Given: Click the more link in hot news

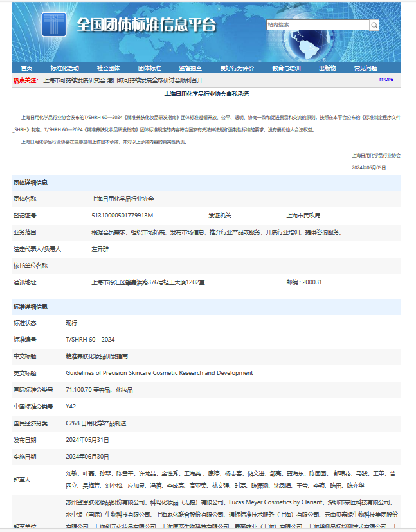Looking at the screenshot, I should pyautogui.click(x=386, y=79).
